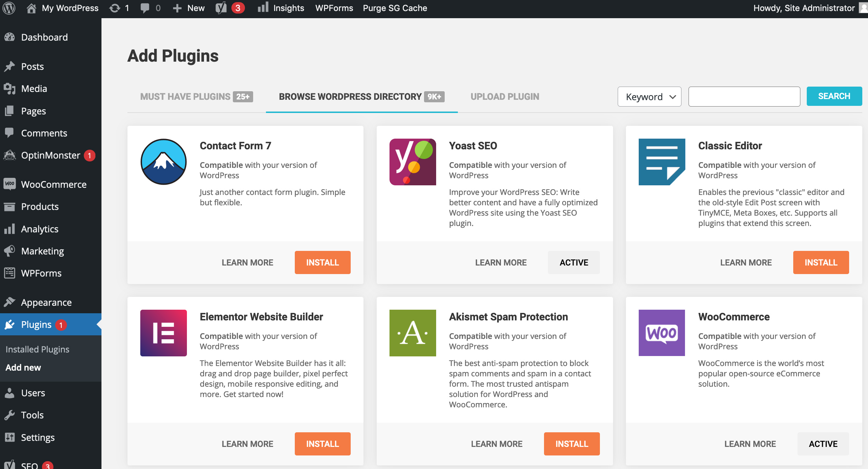This screenshot has width=868, height=469.
Task: Click the Contact Form 7 title
Action: click(235, 145)
